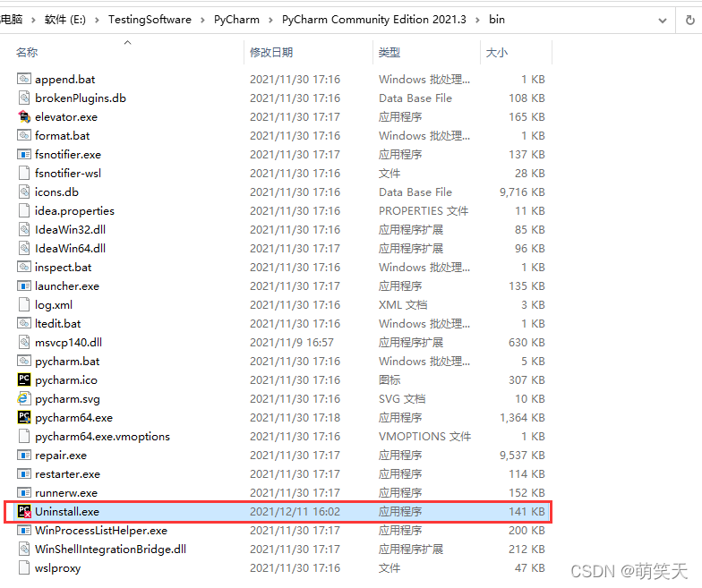Expand the chevron after PyCharm breadcrumb
This screenshot has height=588, width=702.
(270, 20)
